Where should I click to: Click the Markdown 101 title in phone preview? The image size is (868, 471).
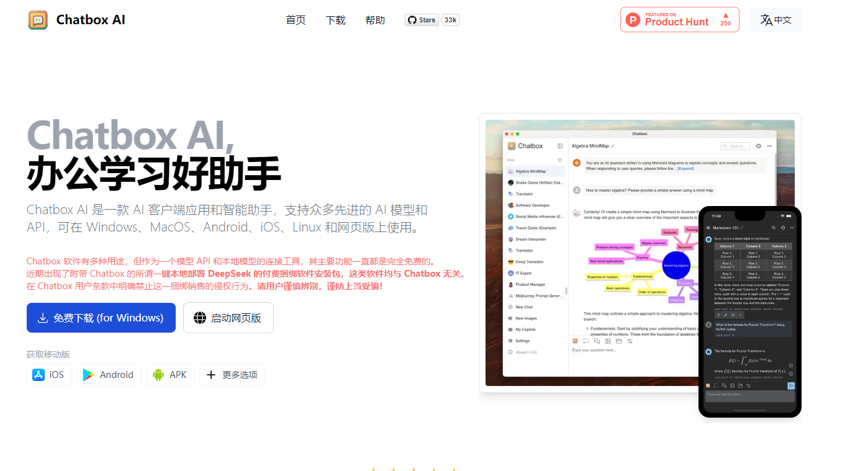(725, 228)
